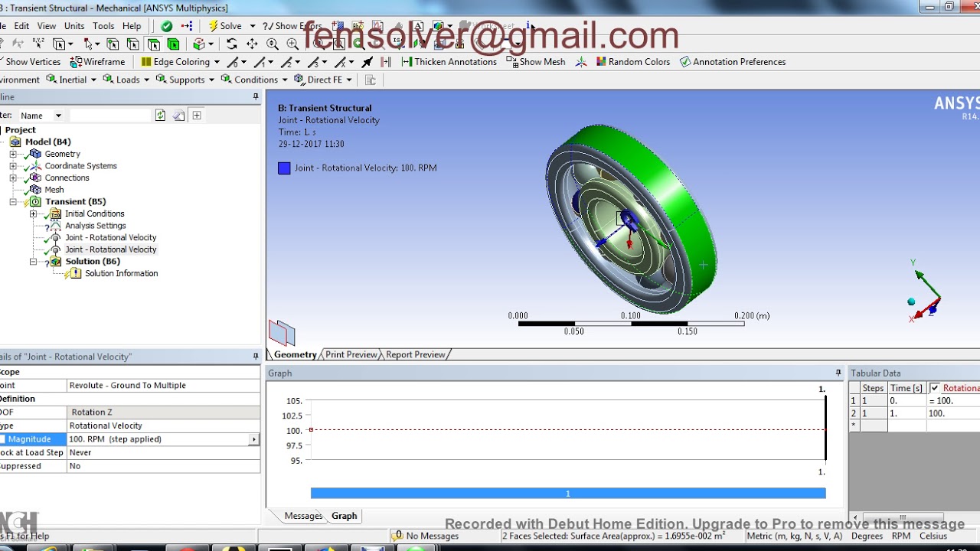
Task: Click the clear filter eraser icon
Action: pyautogui.click(x=178, y=116)
